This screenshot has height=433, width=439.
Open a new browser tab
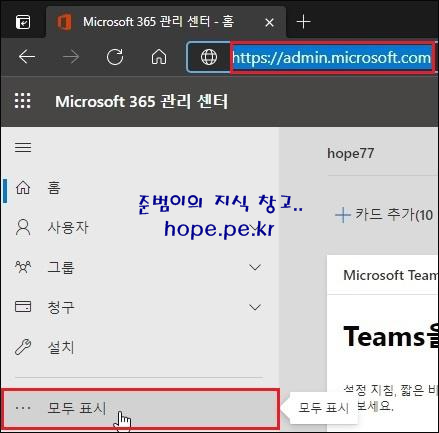(x=303, y=22)
